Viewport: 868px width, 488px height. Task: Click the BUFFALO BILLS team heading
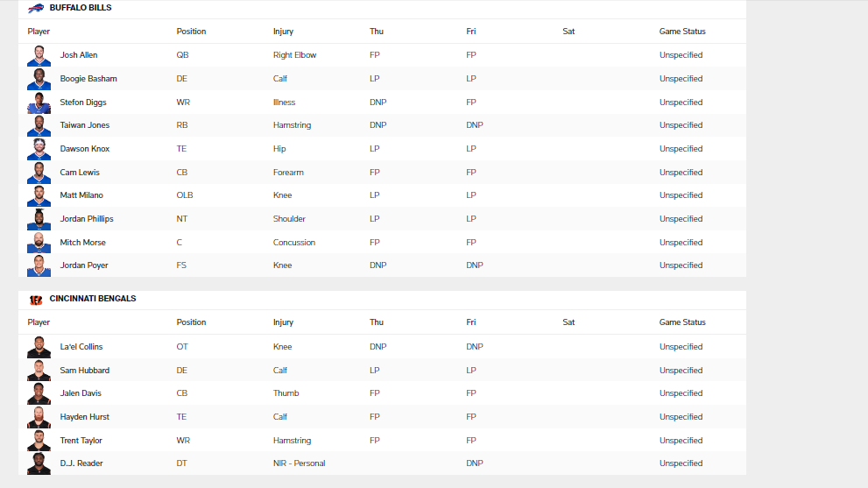[81, 8]
